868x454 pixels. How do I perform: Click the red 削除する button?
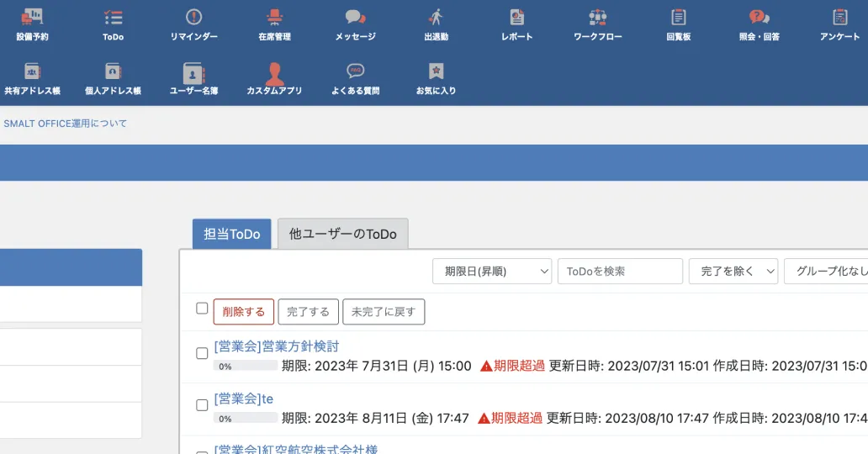(x=244, y=312)
